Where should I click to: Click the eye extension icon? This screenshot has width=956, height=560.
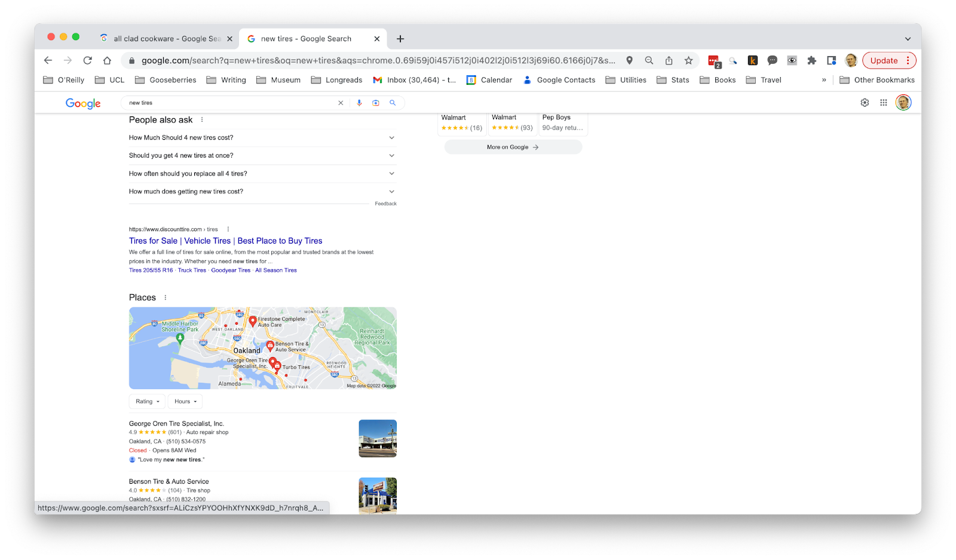pyautogui.click(x=792, y=60)
